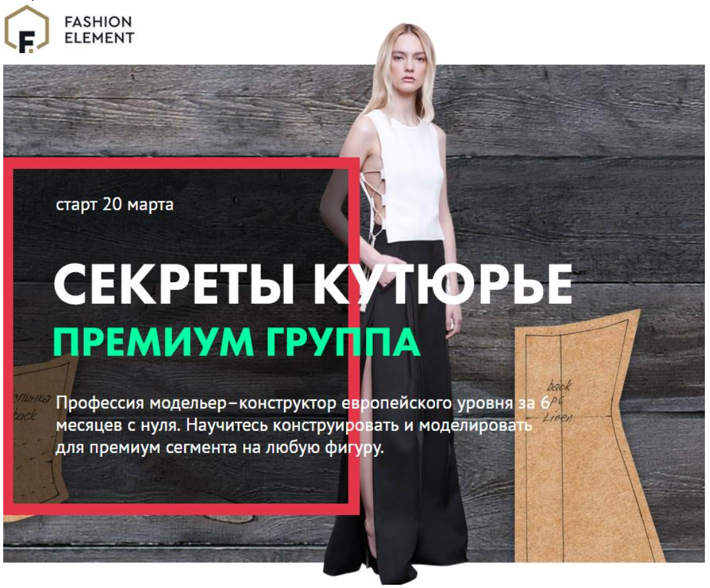Viewport: 710px width, 588px height.
Task: Click the hexagon Fashion Element logo icon
Action: click(26, 29)
